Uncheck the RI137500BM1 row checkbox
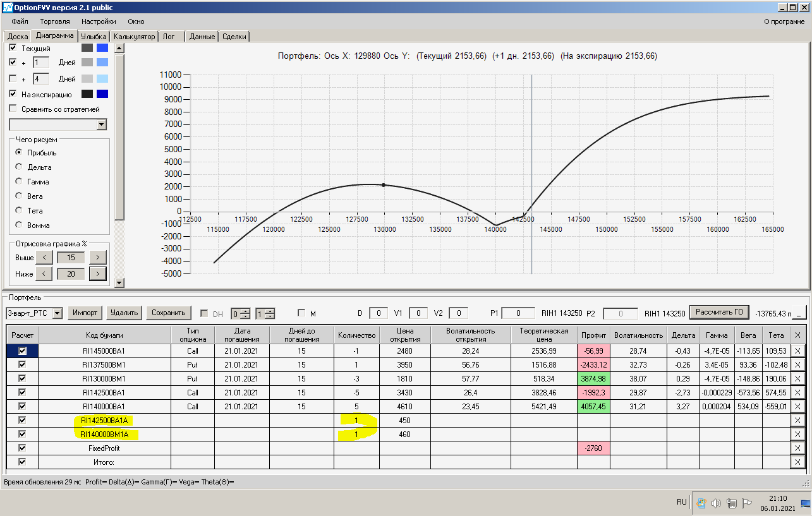Screen dimensions: 812x516 coord(23,364)
